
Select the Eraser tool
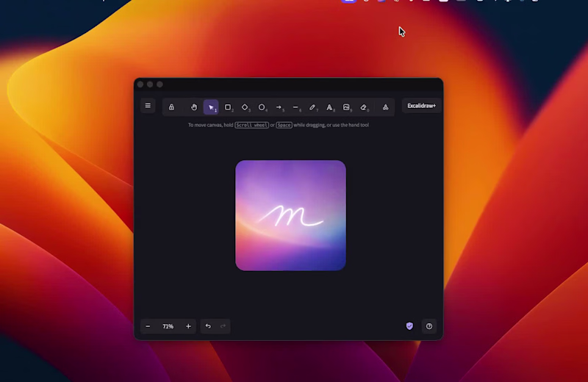click(x=363, y=107)
